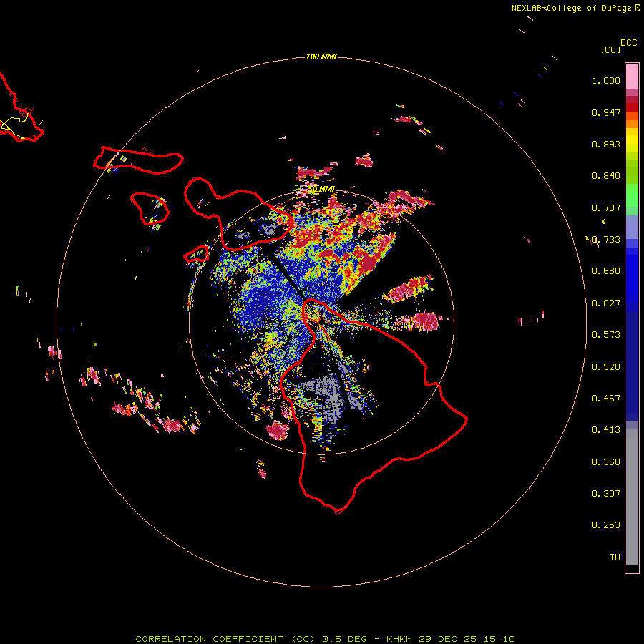Image resolution: width=644 pixels, height=644 pixels.
Task: Click the NEXLAB-College of DuPage credit text
Action: [x=576, y=8]
